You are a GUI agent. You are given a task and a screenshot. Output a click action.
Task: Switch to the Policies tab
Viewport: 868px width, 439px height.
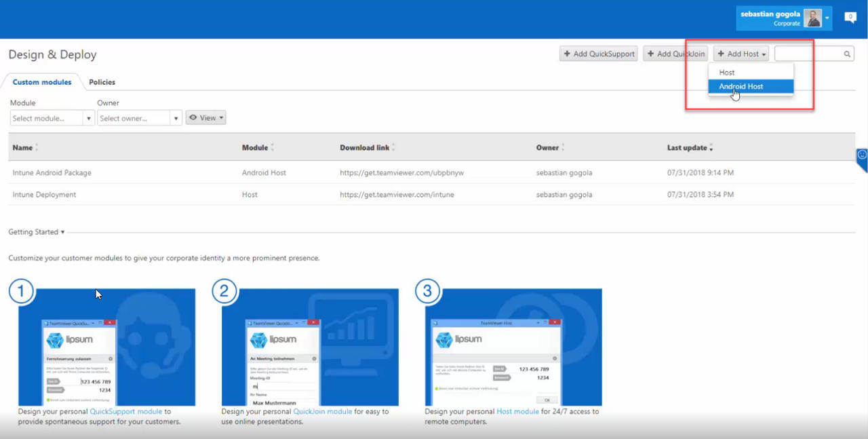(x=102, y=82)
